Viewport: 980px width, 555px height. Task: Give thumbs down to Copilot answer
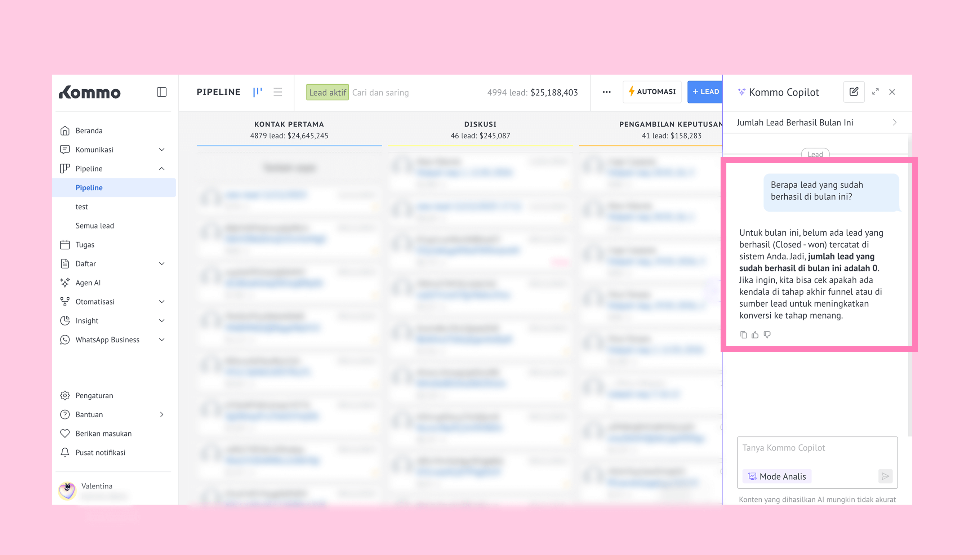pos(767,335)
